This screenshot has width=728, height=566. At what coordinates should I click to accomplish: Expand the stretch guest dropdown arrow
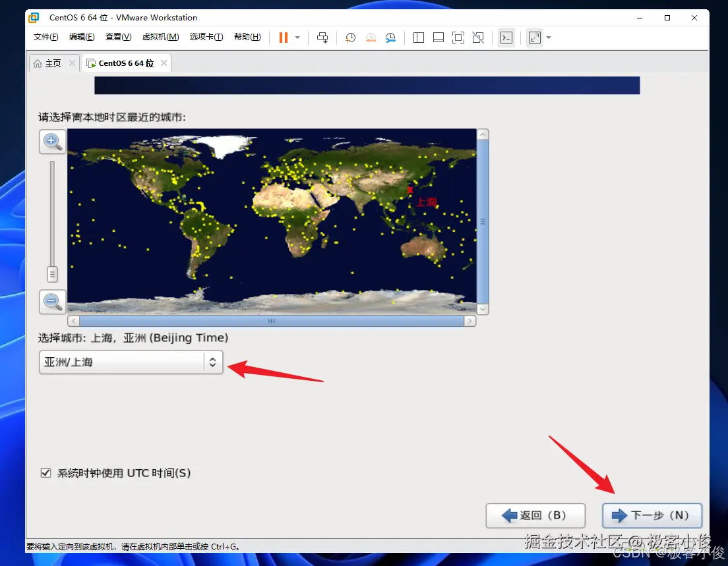(x=549, y=38)
